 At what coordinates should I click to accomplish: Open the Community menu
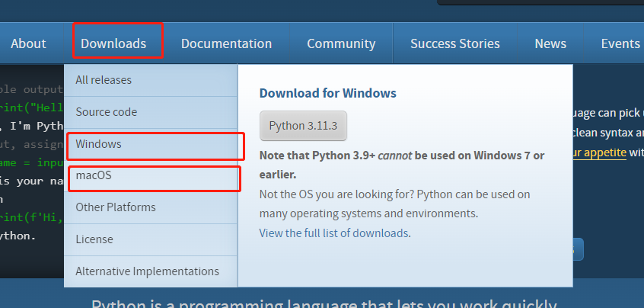340,43
